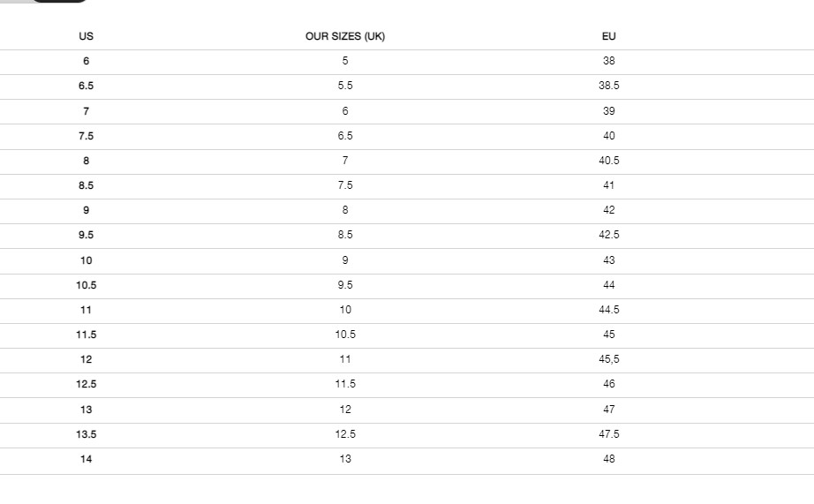Viewport: 814px width, 504px height.
Task: Click the dark button at top-left edge
Action: (x=60, y=1)
